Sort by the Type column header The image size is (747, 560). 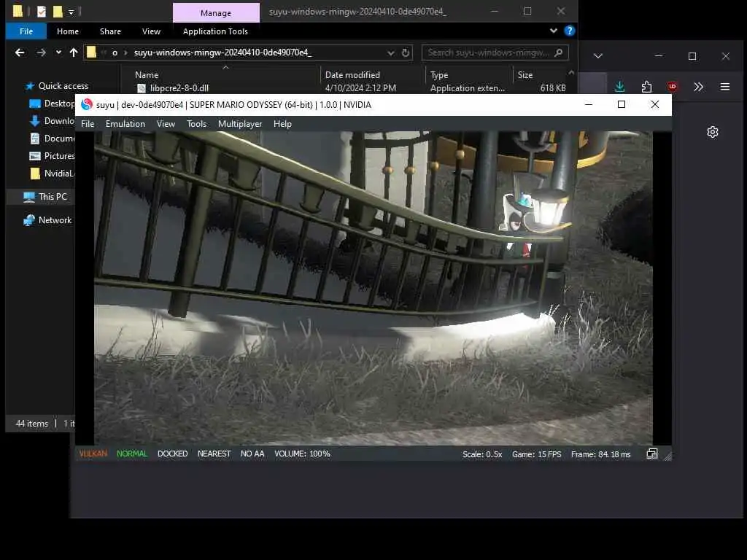click(439, 75)
